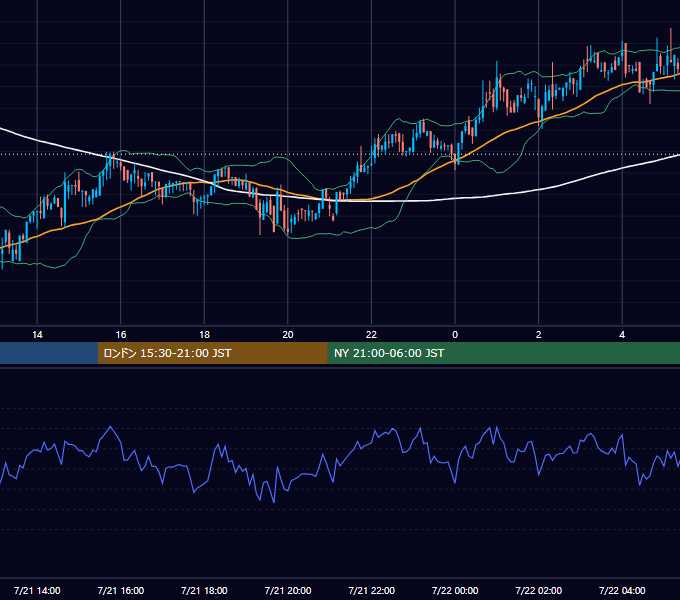The height and width of the screenshot is (600, 680).
Task: Click the 7/22 04:00 date label
Action: 622,590
